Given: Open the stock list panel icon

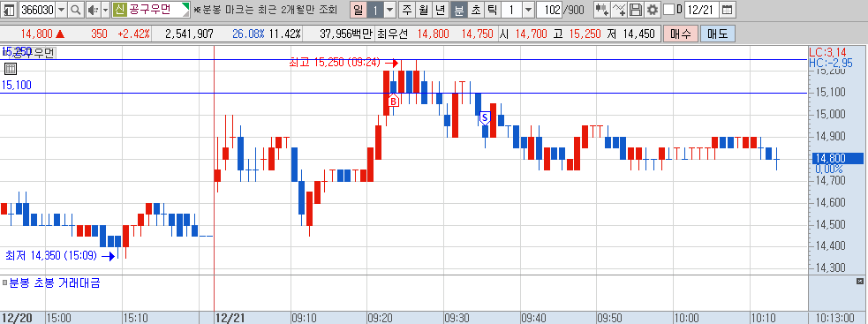Looking at the screenshot, I should 9,10.
